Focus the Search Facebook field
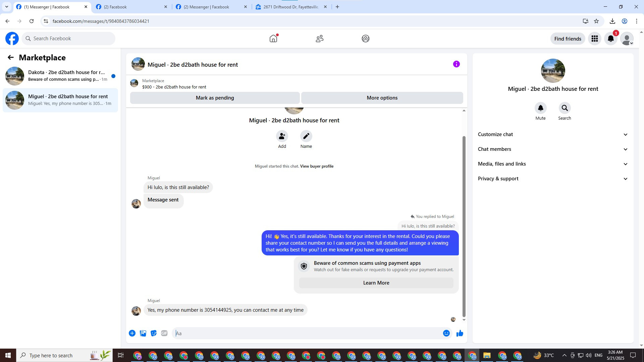Image resolution: width=644 pixels, height=362 pixels. (69, 39)
